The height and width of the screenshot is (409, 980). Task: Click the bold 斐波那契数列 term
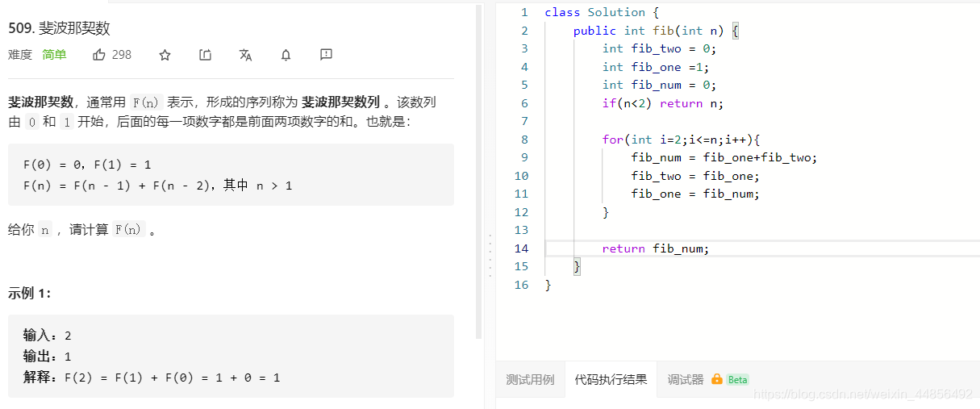pyautogui.click(x=339, y=102)
